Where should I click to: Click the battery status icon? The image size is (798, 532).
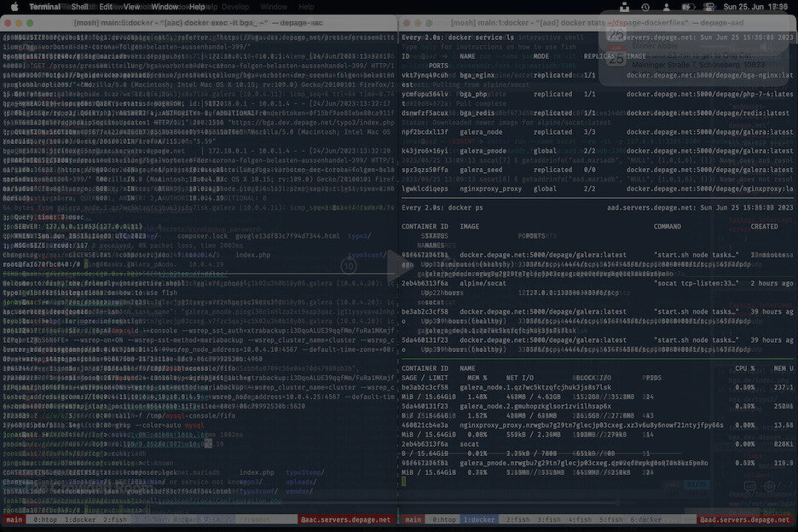click(688, 7)
